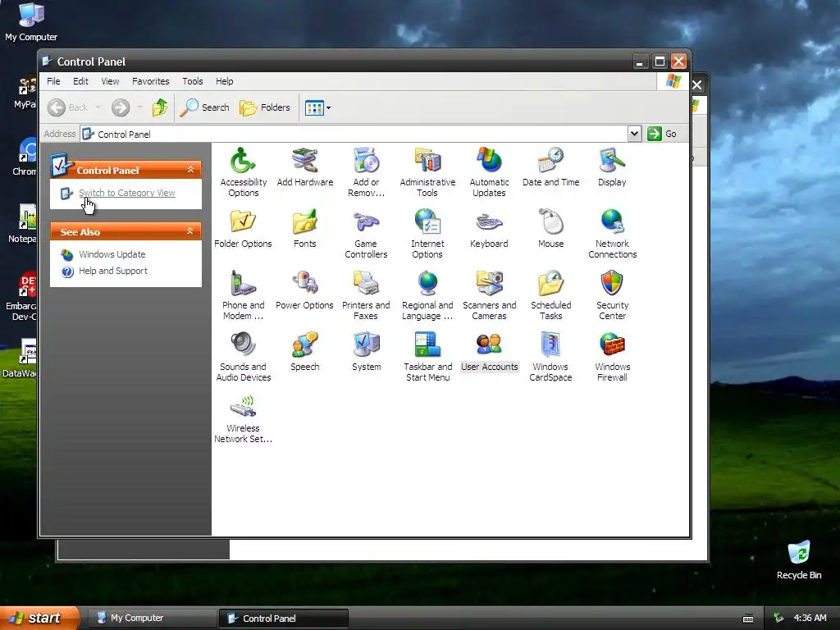Select My Computer desktop icon
This screenshot has height=630, width=840.
coord(31,22)
